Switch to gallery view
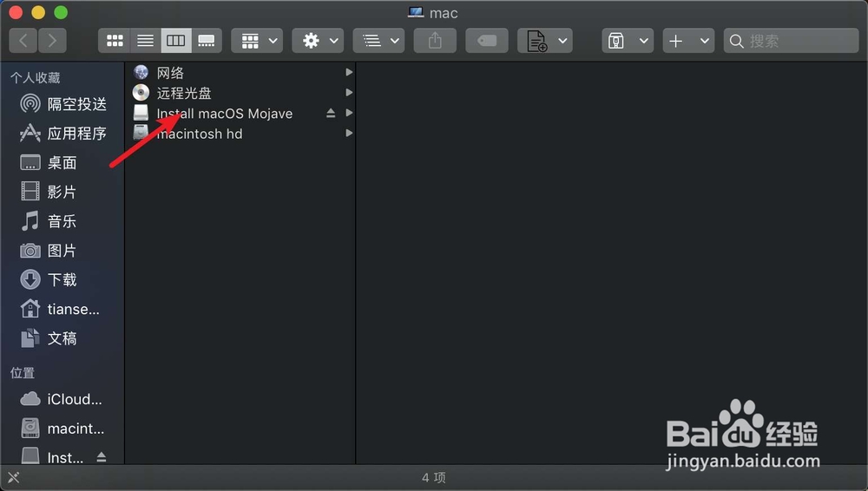The image size is (868, 491). tap(207, 41)
